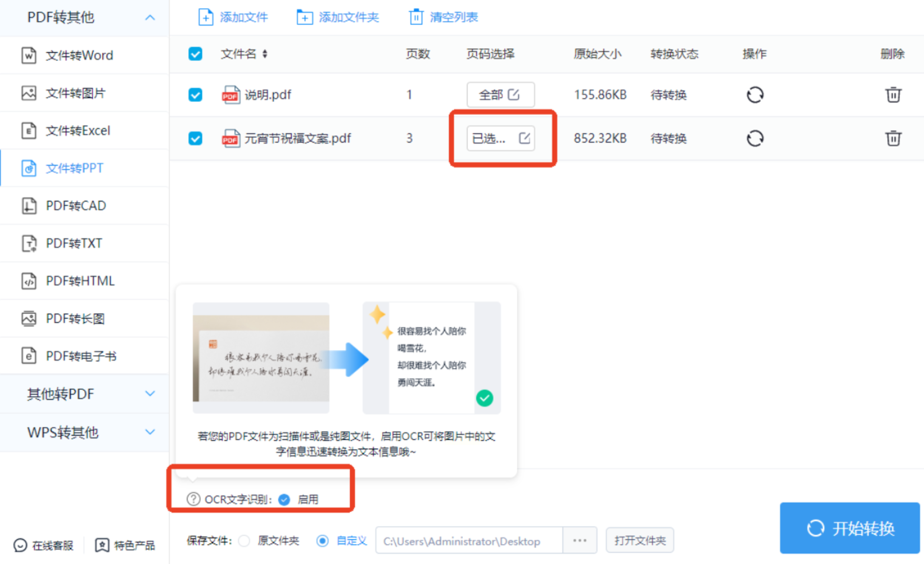Sort by clicking the 文件名 sort arrows

(265, 54)
